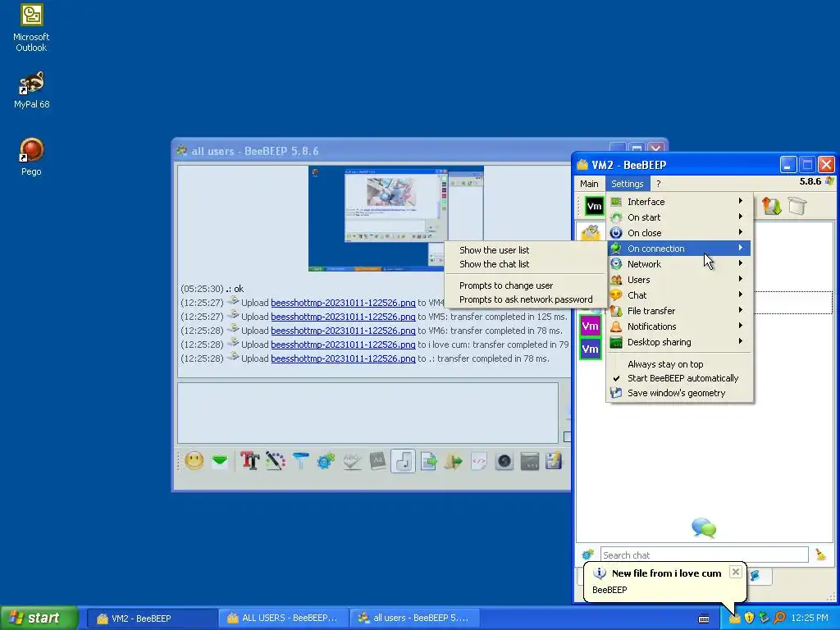Click the message input box in all users window

367,413
